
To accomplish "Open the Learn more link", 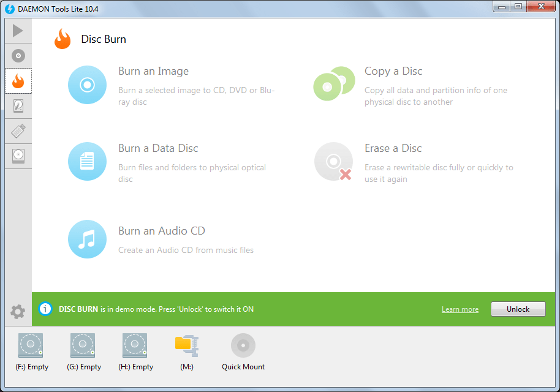I will tap(460, 309).
